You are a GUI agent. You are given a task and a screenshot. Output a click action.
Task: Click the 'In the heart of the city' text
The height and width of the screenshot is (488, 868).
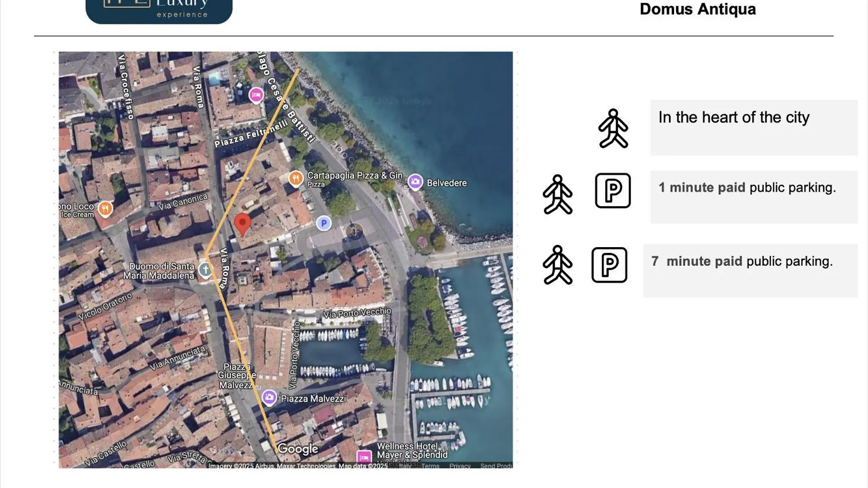734,117
